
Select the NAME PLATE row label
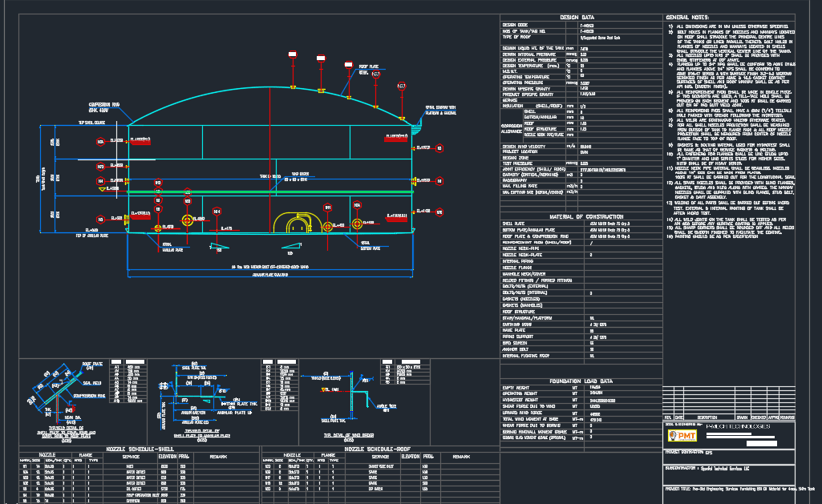pos(514,331)
